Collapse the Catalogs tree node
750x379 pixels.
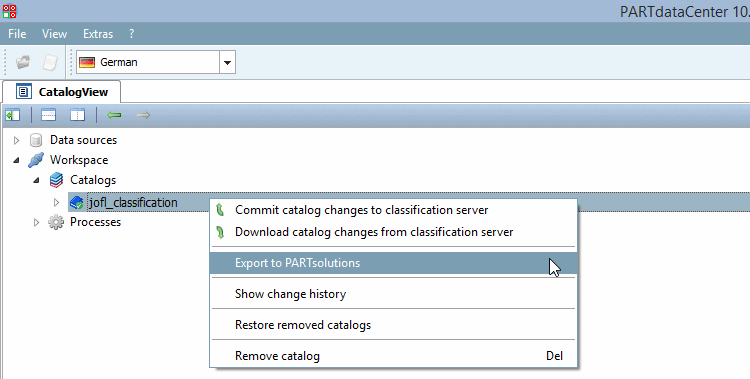[x=36, y=180]
